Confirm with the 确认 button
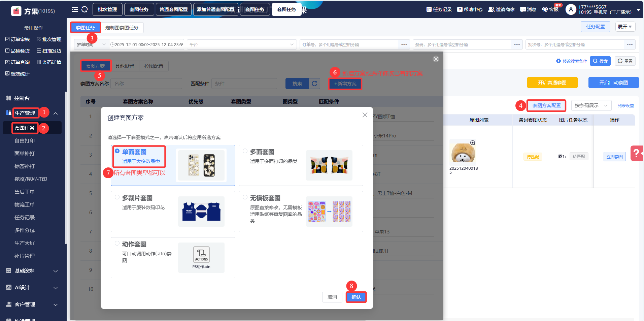 pyautogui.click(x=356, y=297)
